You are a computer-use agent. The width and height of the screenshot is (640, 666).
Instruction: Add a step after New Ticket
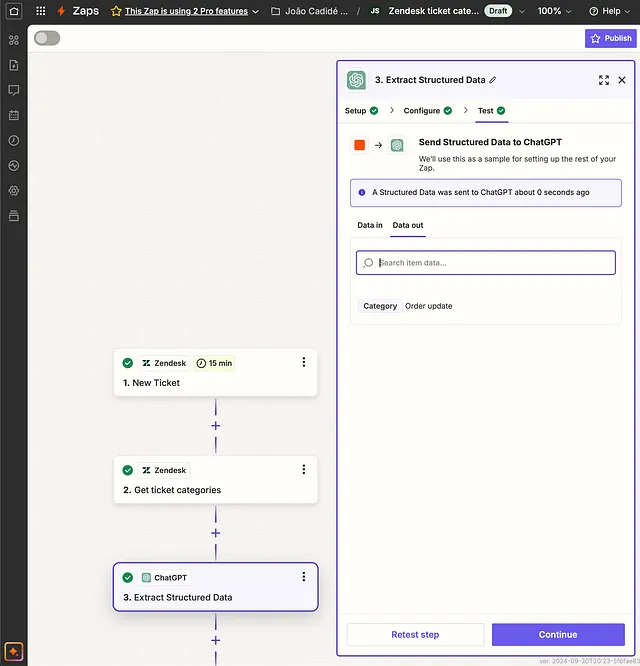[216, 426]
